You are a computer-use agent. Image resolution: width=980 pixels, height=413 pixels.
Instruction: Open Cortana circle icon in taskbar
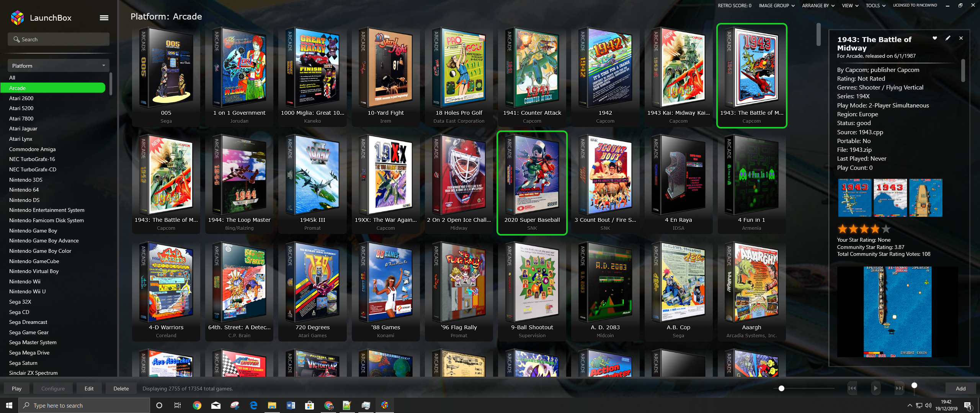click(x=159, y=405)
